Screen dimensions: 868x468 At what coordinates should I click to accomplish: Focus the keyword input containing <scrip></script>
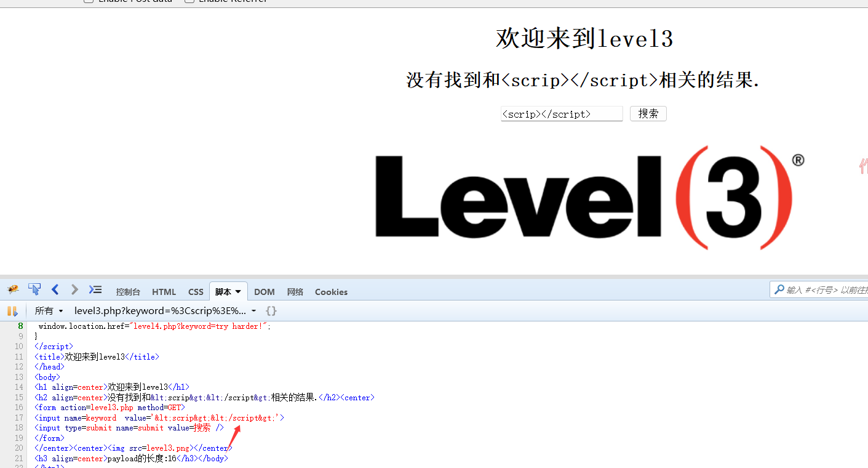562,114
